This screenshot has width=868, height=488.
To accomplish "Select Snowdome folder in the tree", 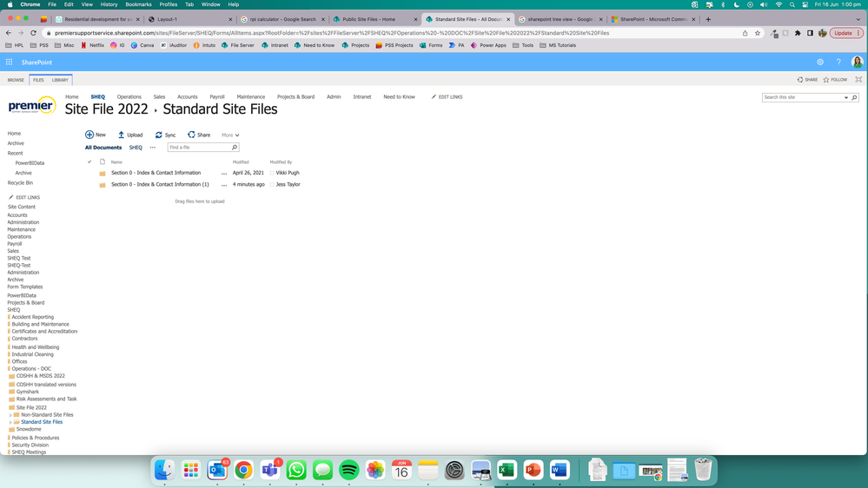I will (x=29, y=429).
